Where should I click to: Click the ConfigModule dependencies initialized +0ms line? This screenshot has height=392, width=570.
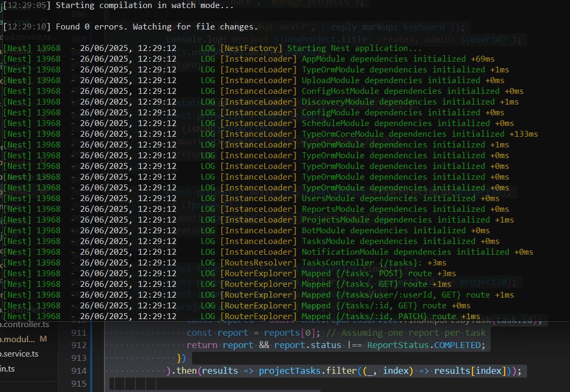[254, 113]
